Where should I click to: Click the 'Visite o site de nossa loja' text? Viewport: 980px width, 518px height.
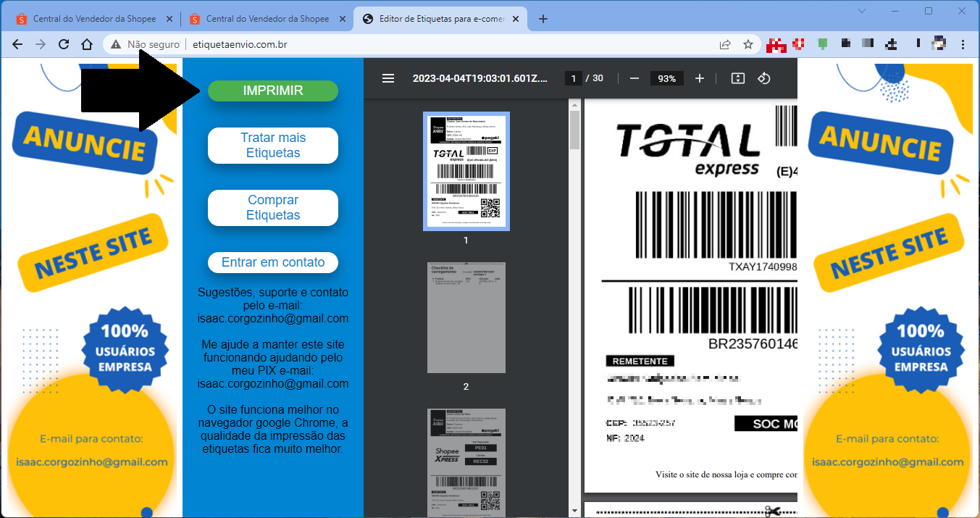[726, 475]
